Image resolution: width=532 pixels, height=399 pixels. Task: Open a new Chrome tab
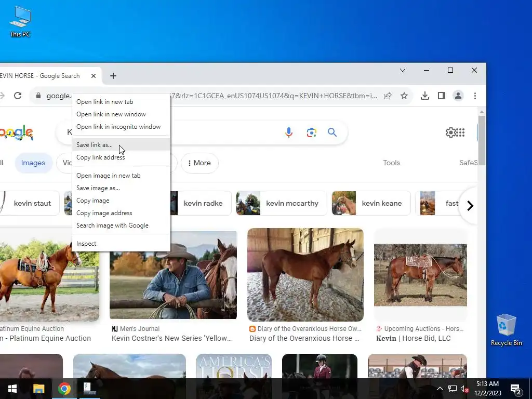113,76
